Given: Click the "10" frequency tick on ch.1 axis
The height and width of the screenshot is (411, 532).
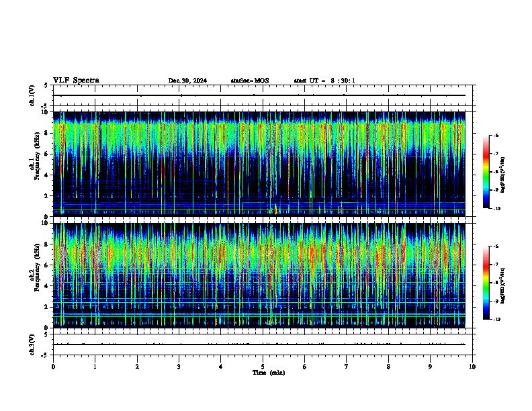Looking at the screenshot, I should pyautogui.click(x=46, y=112).
